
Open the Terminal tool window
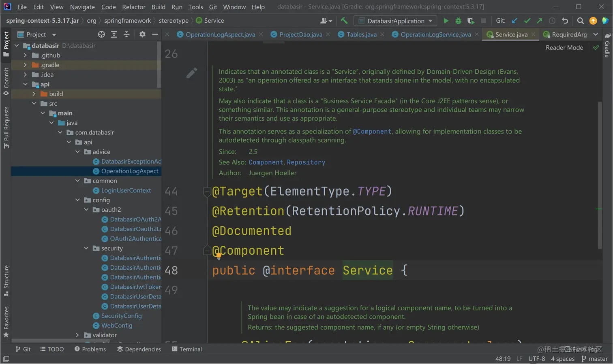(186, 349)
